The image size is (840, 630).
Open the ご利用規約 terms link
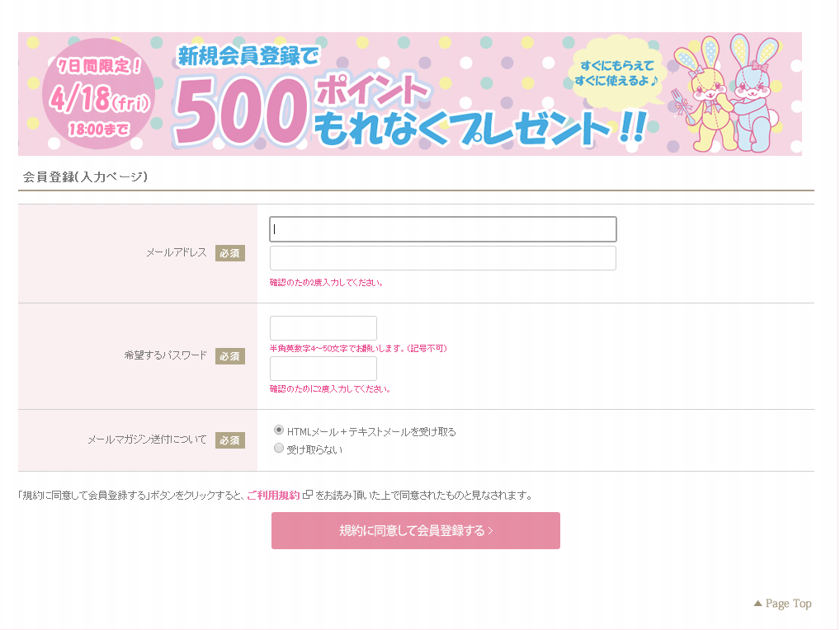[273, 496]
